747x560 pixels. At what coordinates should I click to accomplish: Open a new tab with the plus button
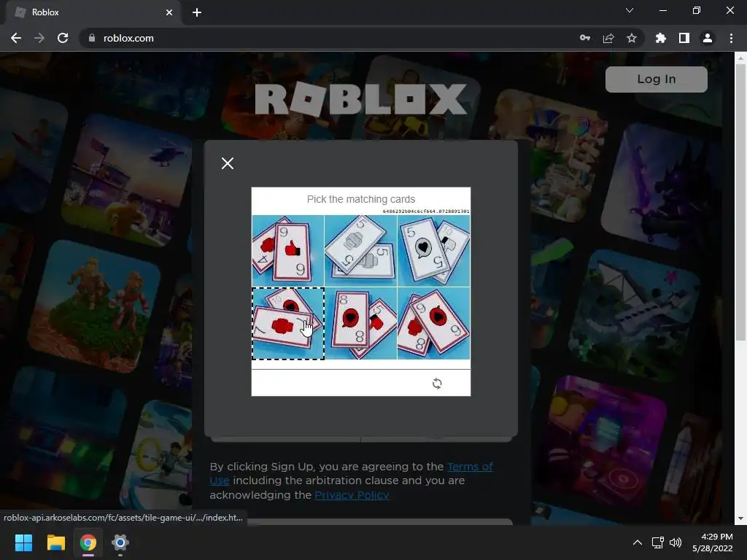(x=197, y=12)
